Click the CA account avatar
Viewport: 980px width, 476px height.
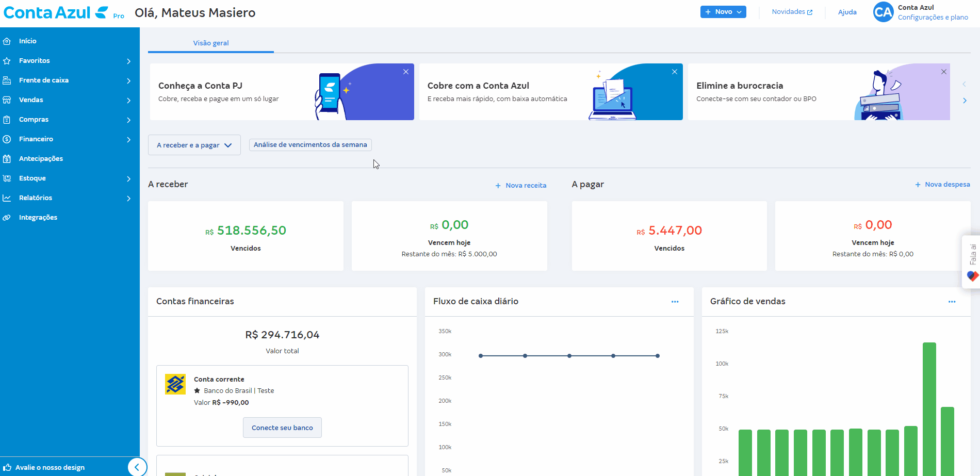(883, 12)
